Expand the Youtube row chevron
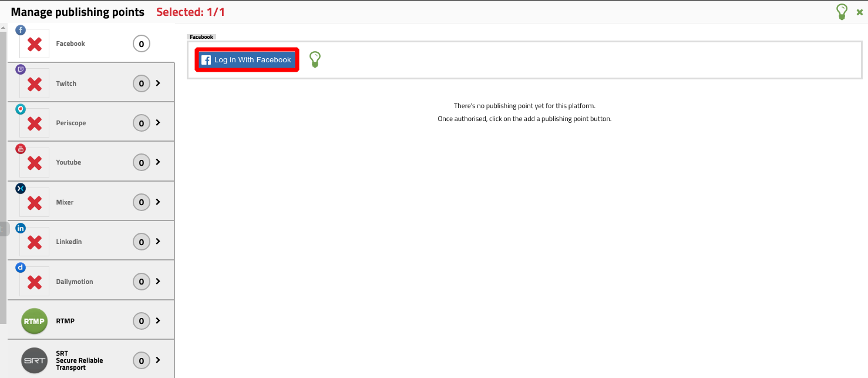868x378 pixels. click(158, 162)
